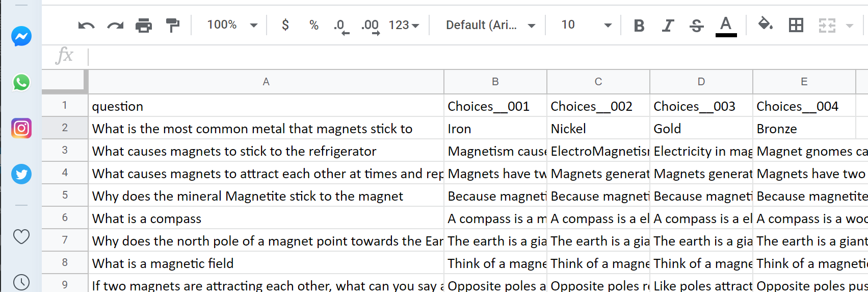
Task: Open the heart bookmarks sidebar icon
Action: point(21,236)
